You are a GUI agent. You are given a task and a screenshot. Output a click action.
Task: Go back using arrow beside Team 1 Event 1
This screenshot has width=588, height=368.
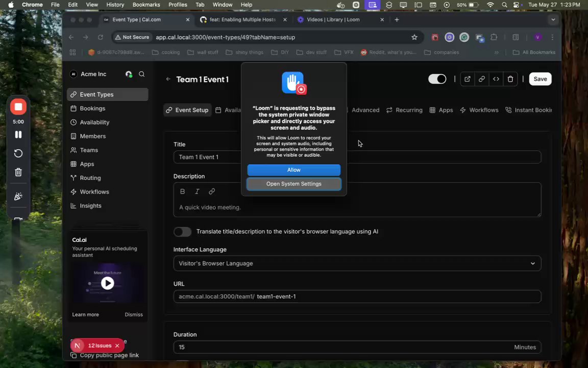168,79
